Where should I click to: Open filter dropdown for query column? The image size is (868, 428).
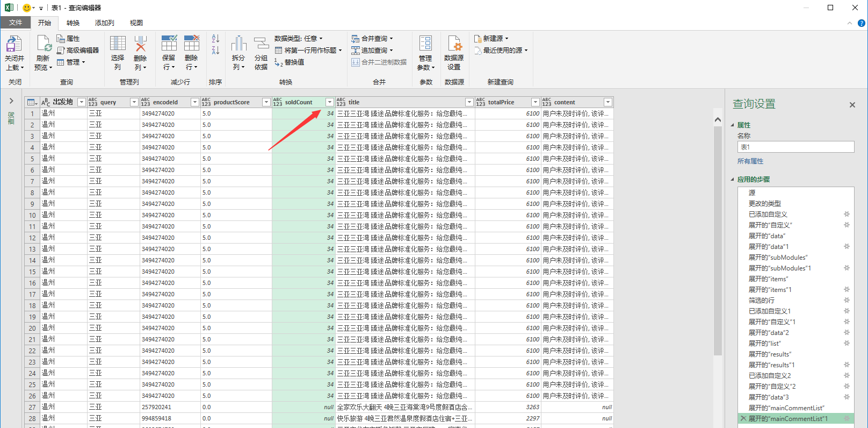[x=134, y=102]
